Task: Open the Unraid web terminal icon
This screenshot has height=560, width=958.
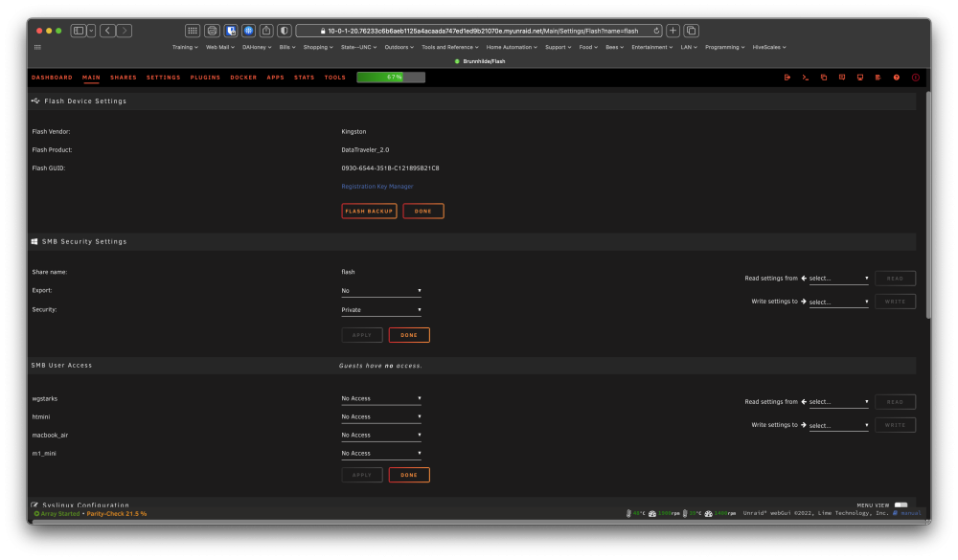Action: [x=806, y=78]
